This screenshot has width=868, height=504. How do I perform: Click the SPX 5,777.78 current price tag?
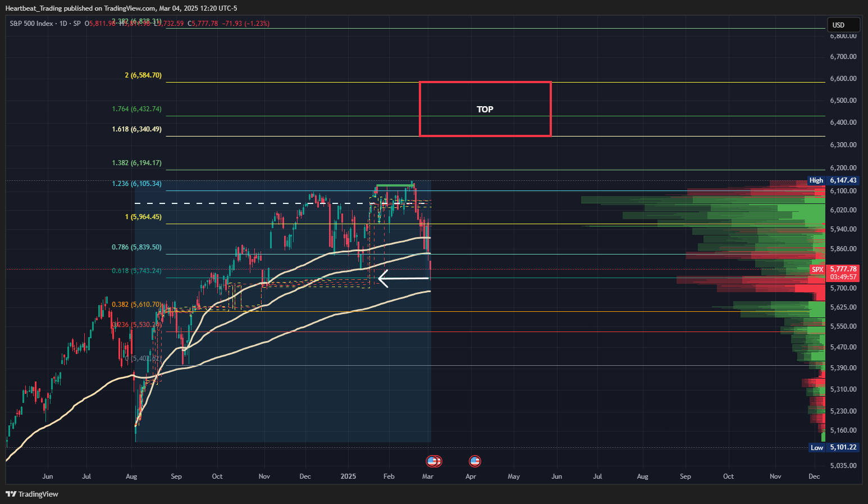(834, 269)
